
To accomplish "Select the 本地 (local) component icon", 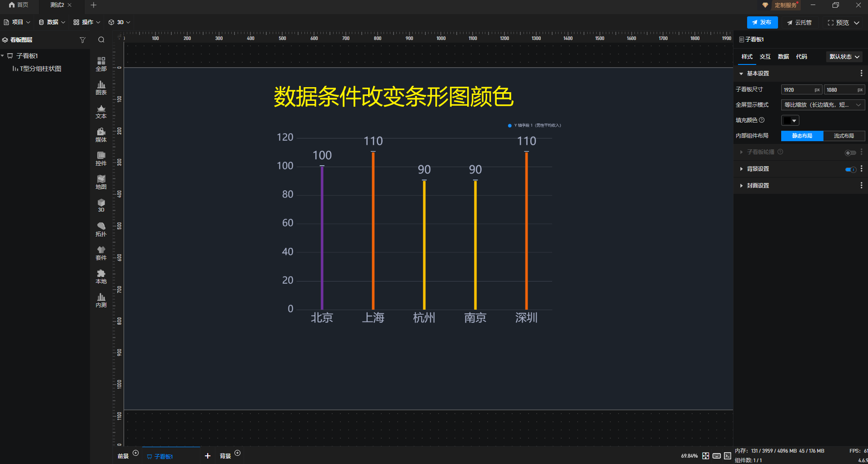I will pyautogui.click(x=100, y=276).
